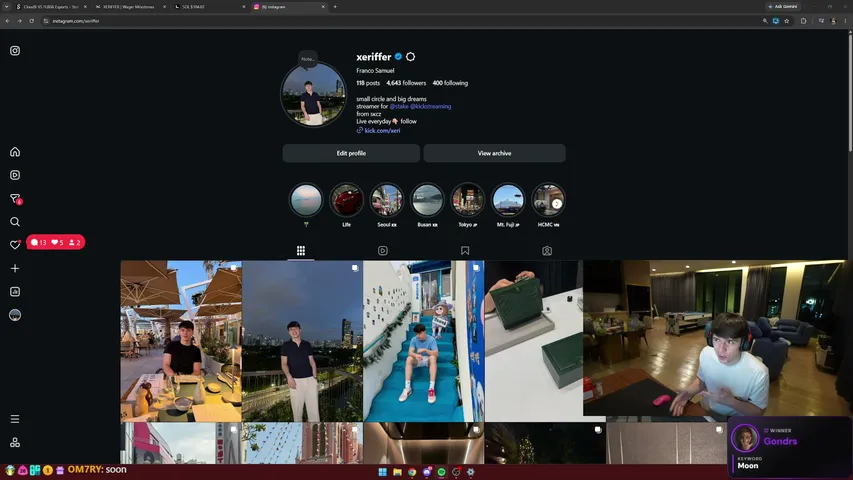
Task: Click the page vertical scrollbar
Action: coord(850,91)
